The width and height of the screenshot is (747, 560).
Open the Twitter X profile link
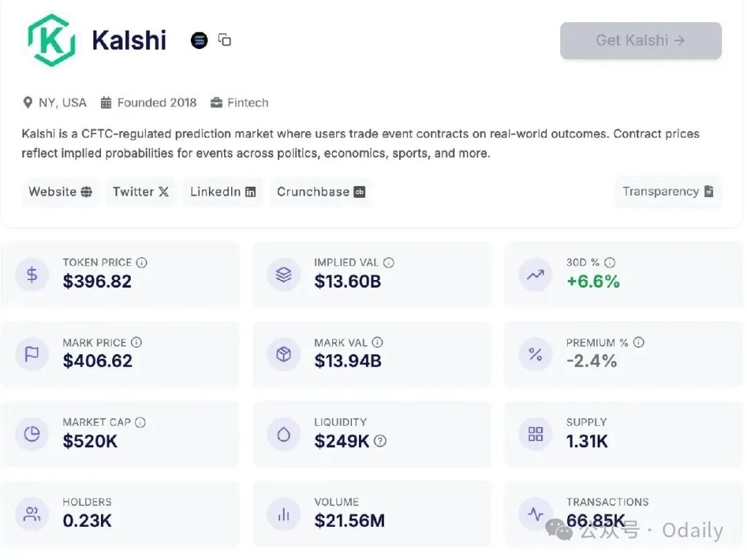click(141, 192)
